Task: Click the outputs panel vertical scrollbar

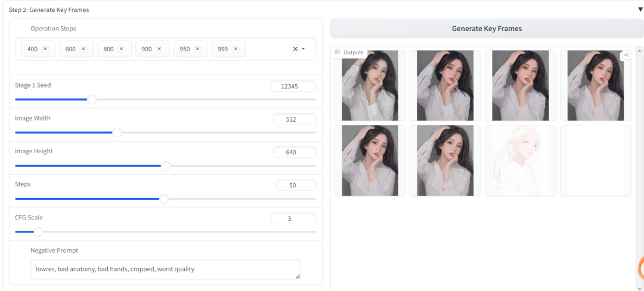Action: point(640,168)
